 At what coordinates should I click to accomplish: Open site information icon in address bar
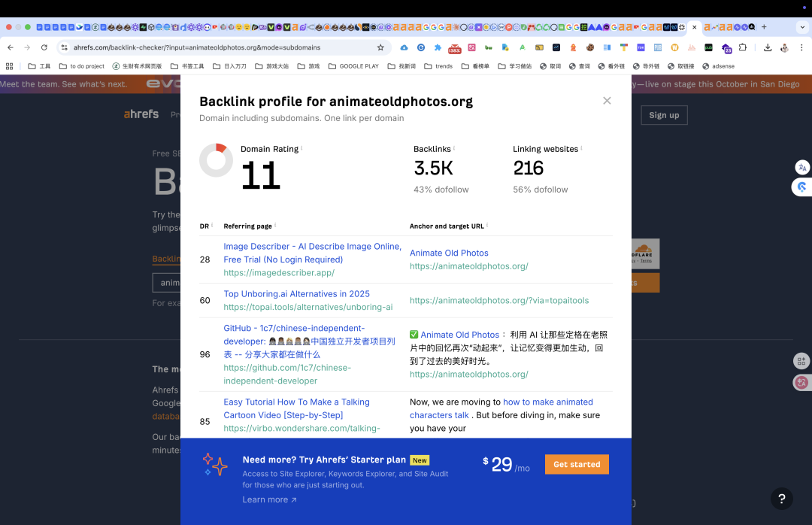pos(64,47)
